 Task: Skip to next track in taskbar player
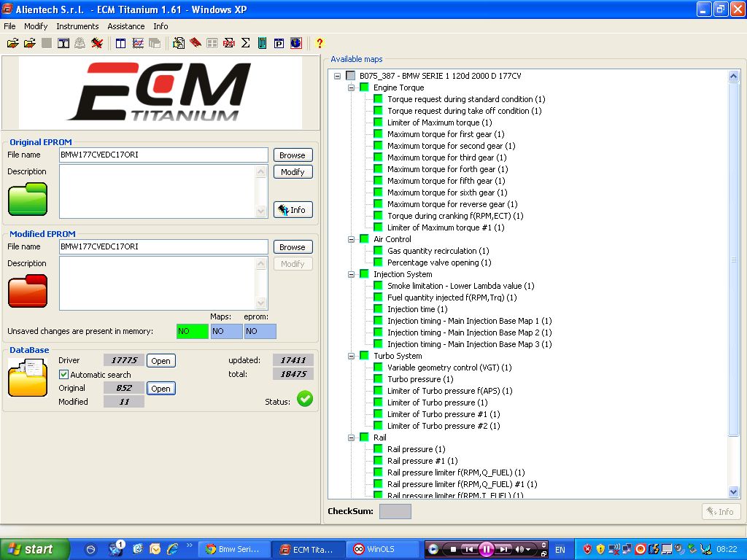point(503,550)
